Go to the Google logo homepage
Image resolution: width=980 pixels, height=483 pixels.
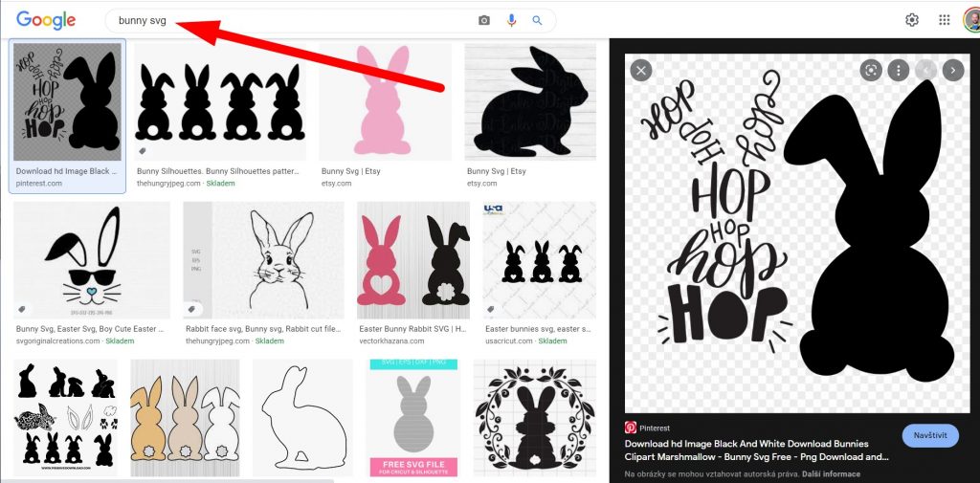[46, 19]
